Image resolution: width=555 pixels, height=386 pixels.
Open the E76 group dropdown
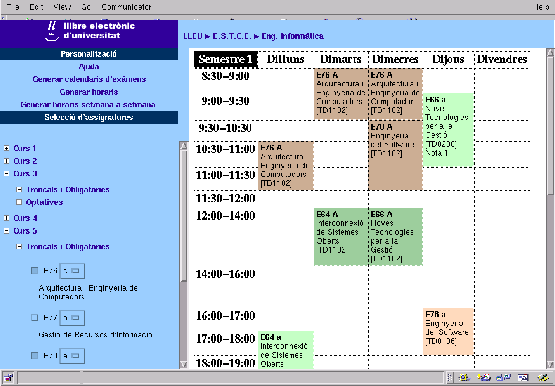point(72,271)
